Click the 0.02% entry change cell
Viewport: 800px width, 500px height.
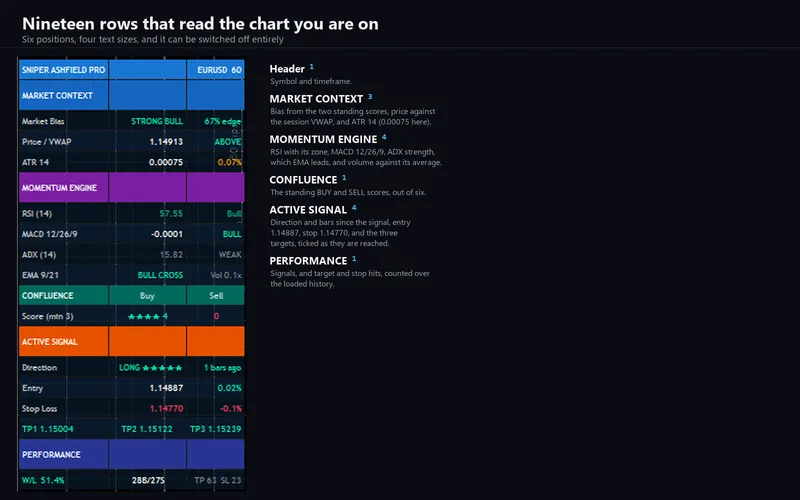pyautogui.click(x=230, y=388)
